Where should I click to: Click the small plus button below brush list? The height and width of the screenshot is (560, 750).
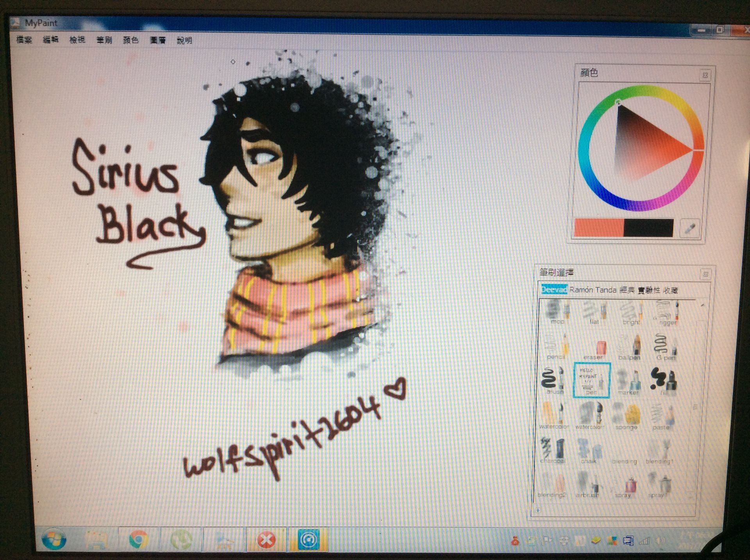[538, 510]
